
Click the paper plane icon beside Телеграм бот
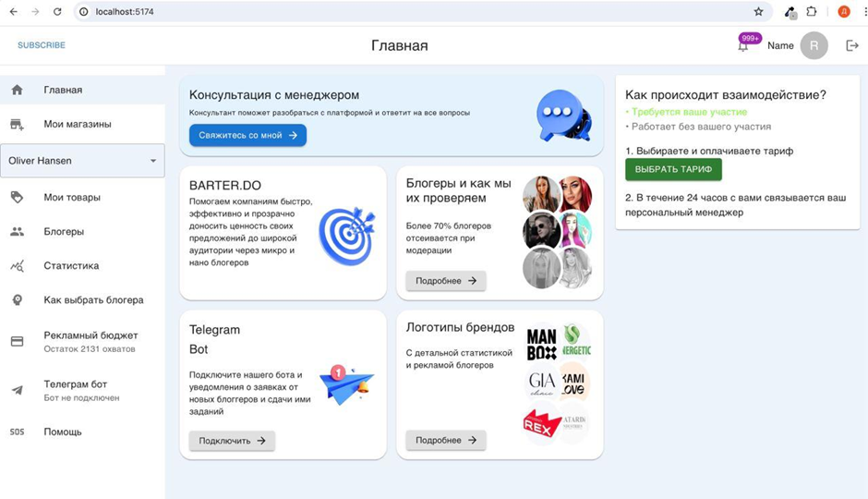click(18, 391)
